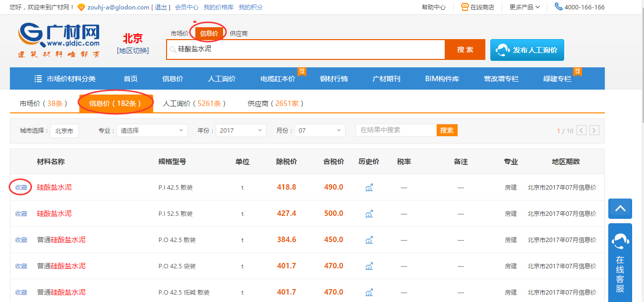This screenshot has height=302, width=644.
Task: Expand 更多产品 menu in top bar
Action: [525, 7]
